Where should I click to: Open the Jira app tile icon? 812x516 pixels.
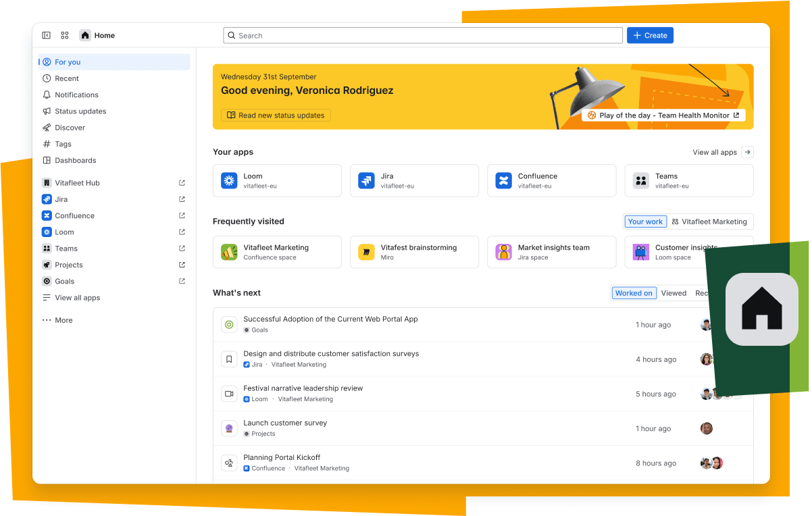click(x=366, y=181)
